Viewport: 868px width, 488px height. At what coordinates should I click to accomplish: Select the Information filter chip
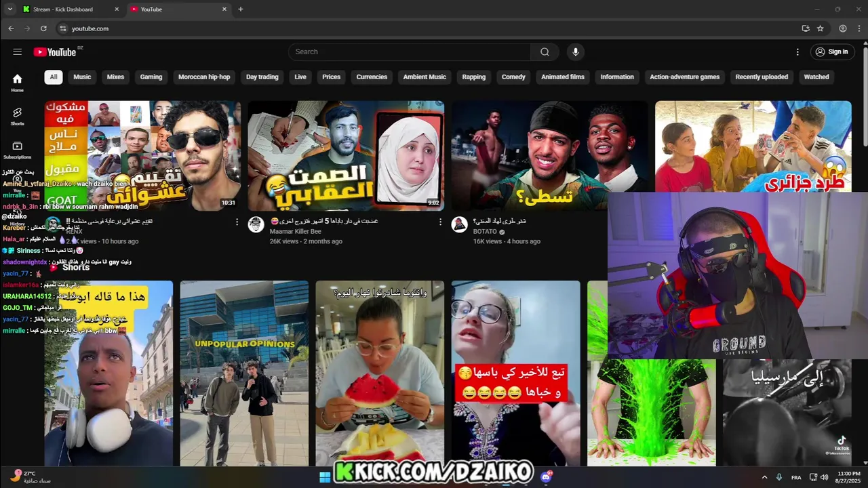(x=617, y=77)
